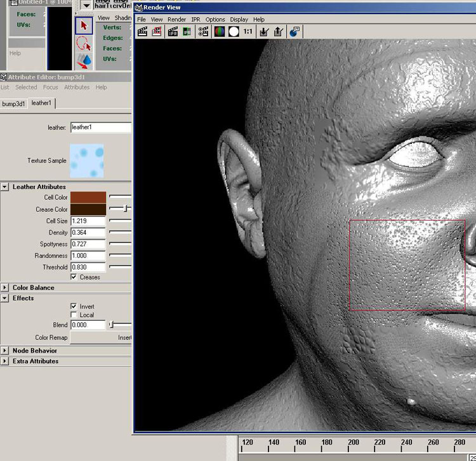Enable the Local checkbox

point(74,315)
